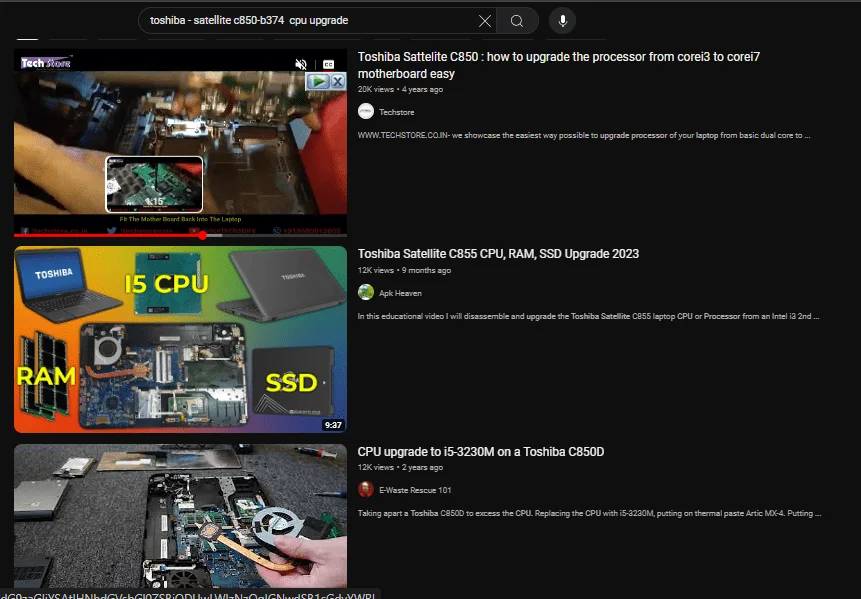Unmute the preview video via speaker icon
The height and width of the screenshot is (599, 861).
click(300, 64)
